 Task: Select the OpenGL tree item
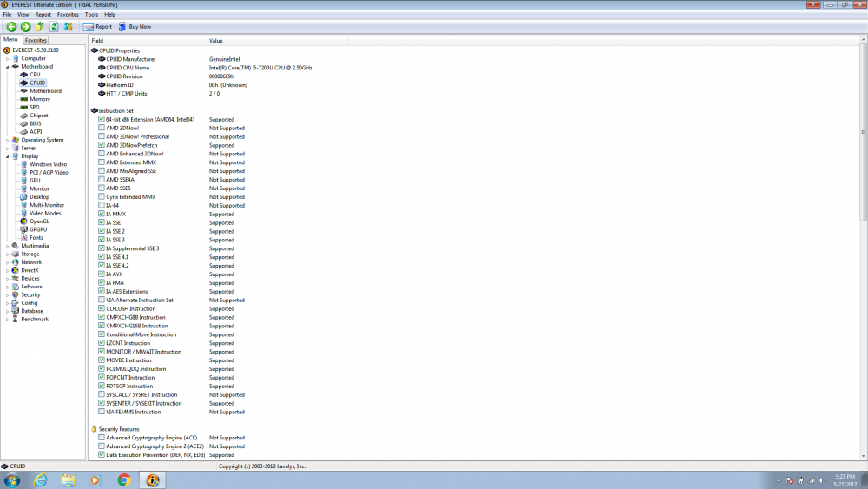tap(39, 221)
